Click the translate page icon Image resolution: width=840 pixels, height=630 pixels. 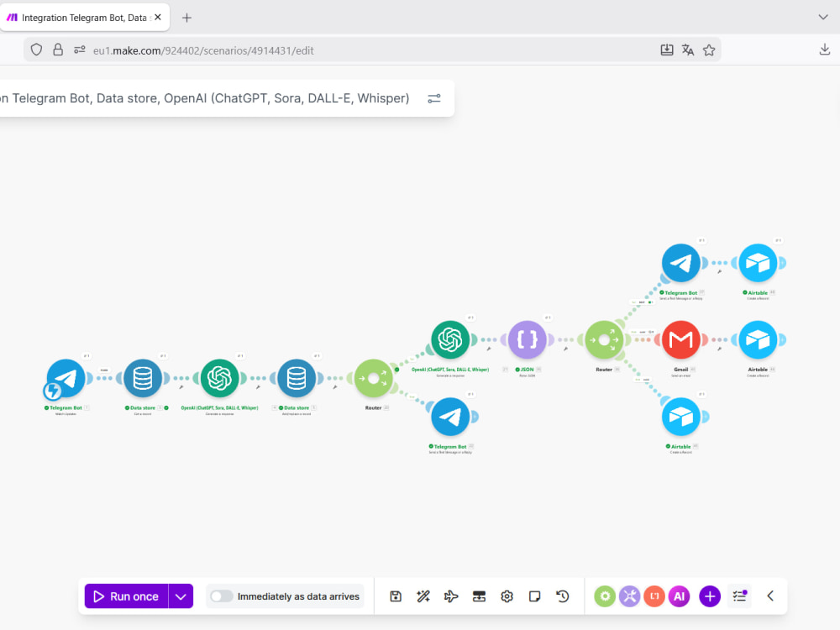point(688,50)
